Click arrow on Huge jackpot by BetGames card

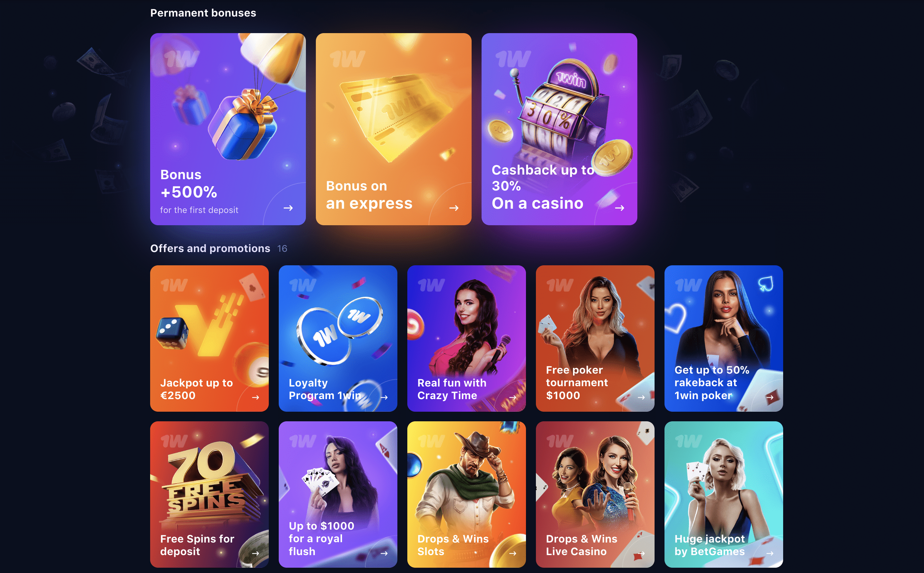(770, 553)
